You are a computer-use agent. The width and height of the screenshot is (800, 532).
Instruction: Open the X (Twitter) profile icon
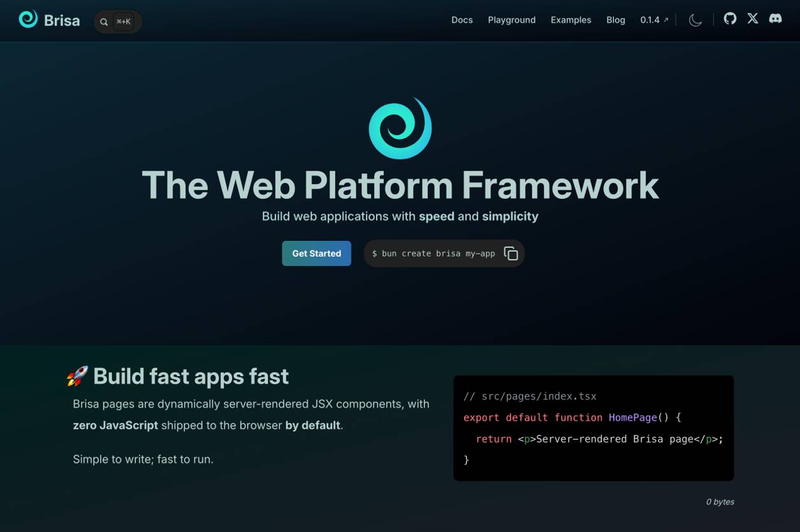[x=753, y=18]
